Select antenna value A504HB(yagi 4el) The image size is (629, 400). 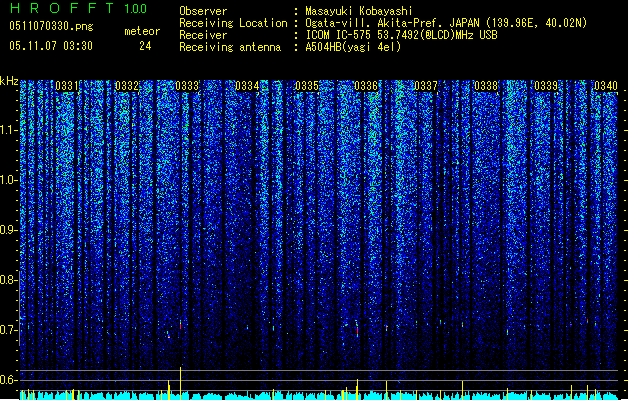353,47
